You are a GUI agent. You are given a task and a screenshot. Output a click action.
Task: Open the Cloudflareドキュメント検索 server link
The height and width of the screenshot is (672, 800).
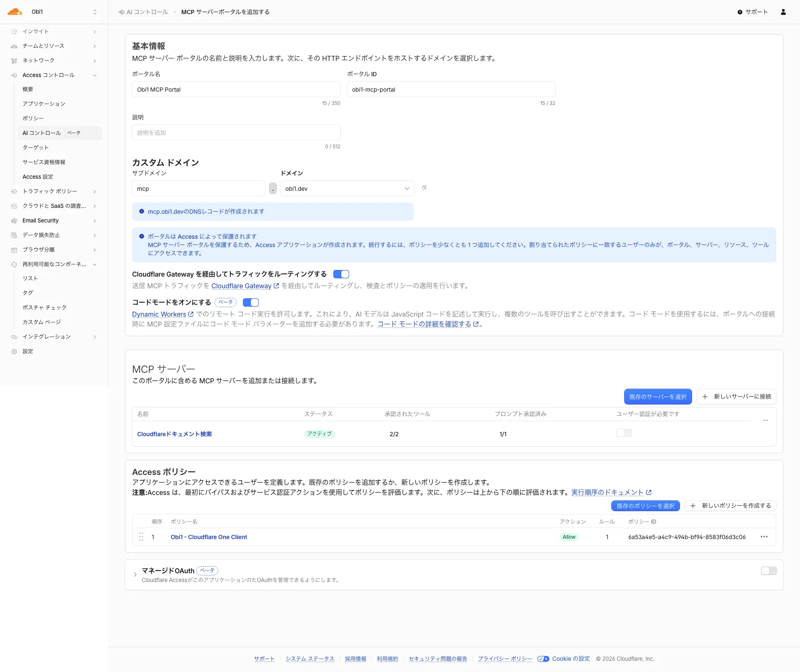(175, 434)
